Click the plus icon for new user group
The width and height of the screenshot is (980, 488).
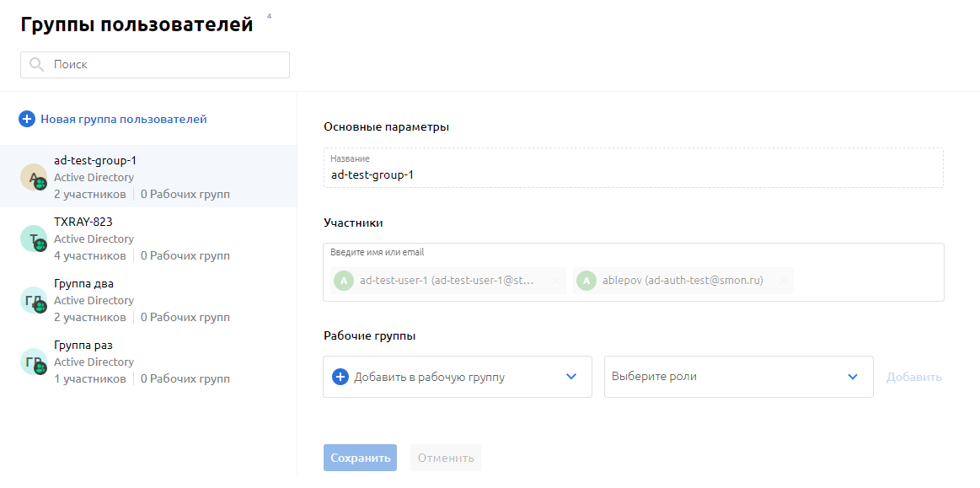click(27, 120)
